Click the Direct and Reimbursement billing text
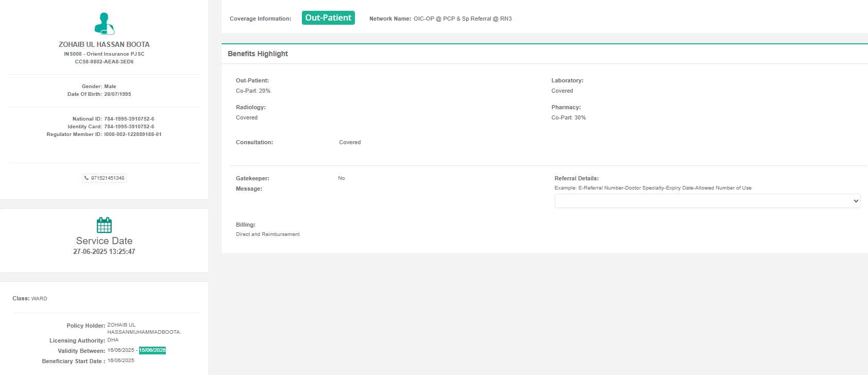 pyautogui.click(x=267, y=234)
